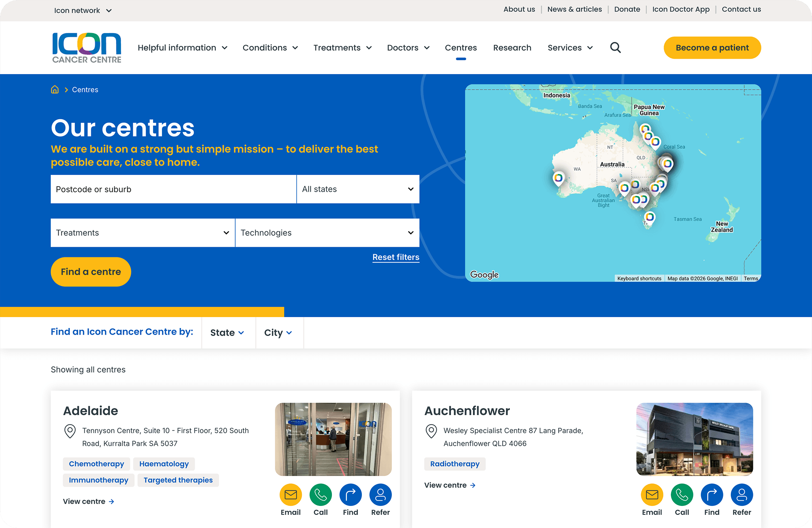Click the Western Australia map marker
This screenshot has height=528, width=812.
point(559,178)
